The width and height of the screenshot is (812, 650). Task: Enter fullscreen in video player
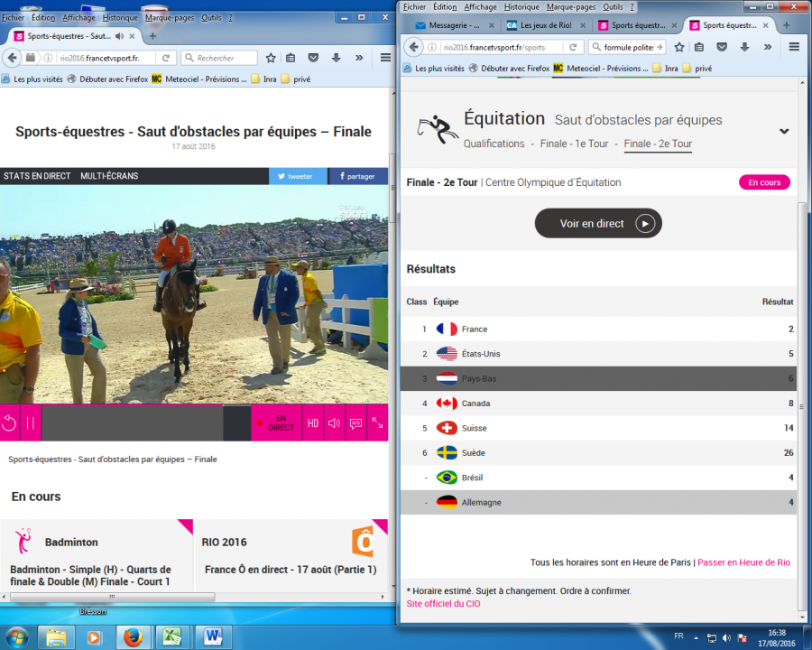(377, 422)
